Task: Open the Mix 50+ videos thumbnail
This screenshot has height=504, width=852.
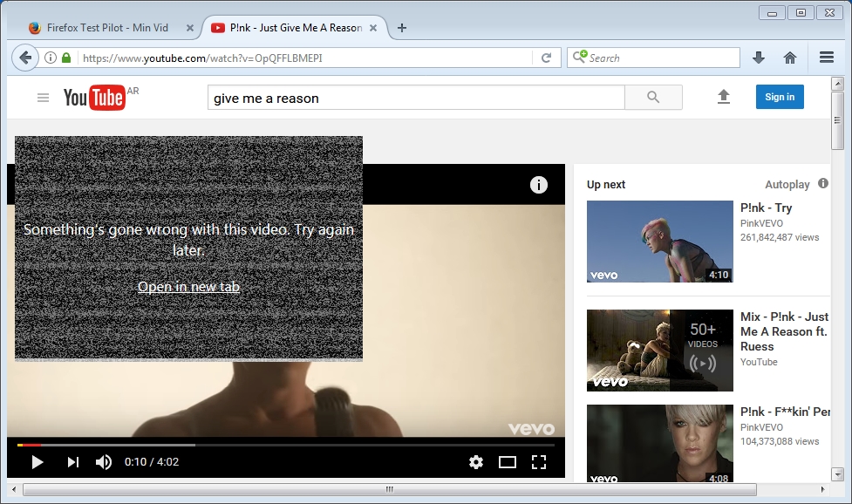Action: point(659,351)
